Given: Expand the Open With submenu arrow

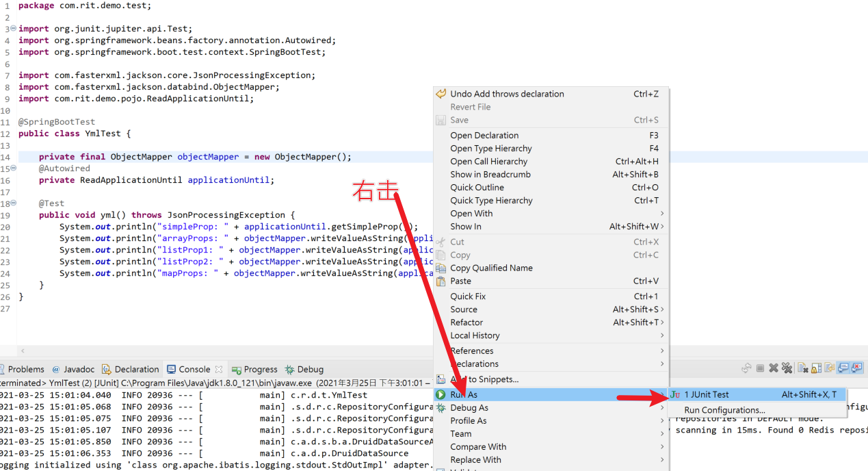Looking at the screenshot, I should 662,214.
